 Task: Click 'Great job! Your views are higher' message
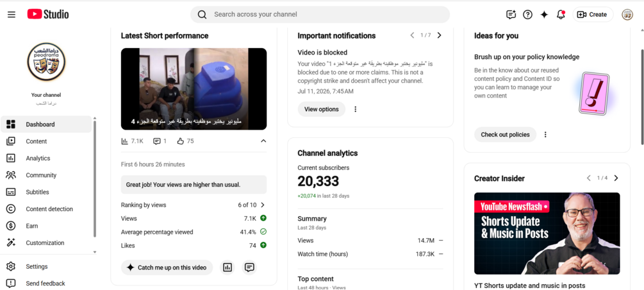(x=194, y=185)
